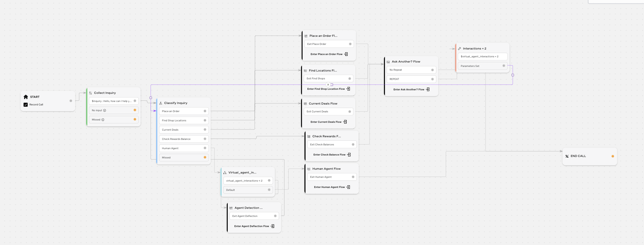Click the END CALL hang-up icon
Screen dimensions: 644x245
coord(567,156)
